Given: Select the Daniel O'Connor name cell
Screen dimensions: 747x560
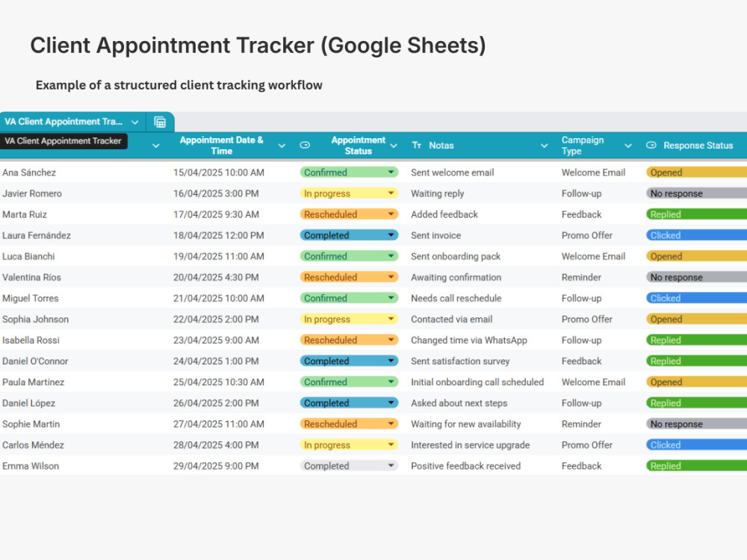Looking at the screenshot, I should click(x=35, y=361).
